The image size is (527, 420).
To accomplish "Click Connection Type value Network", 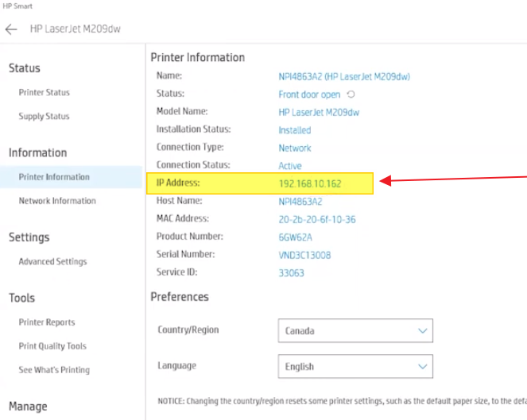I will coord(294,148).
